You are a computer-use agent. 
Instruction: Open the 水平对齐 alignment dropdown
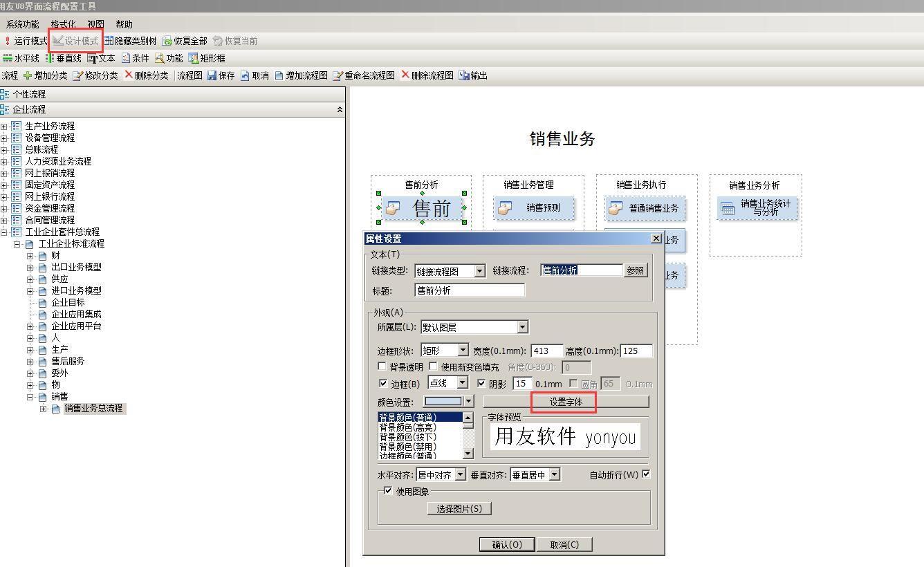[x=461, y=475]
